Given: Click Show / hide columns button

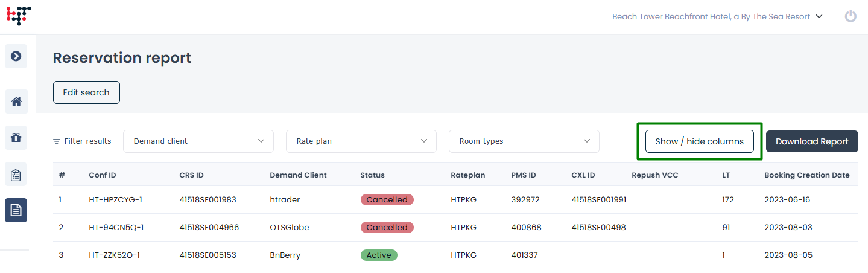Looking at the screenshot, I should pyautogui.click(x=699, y=141).
